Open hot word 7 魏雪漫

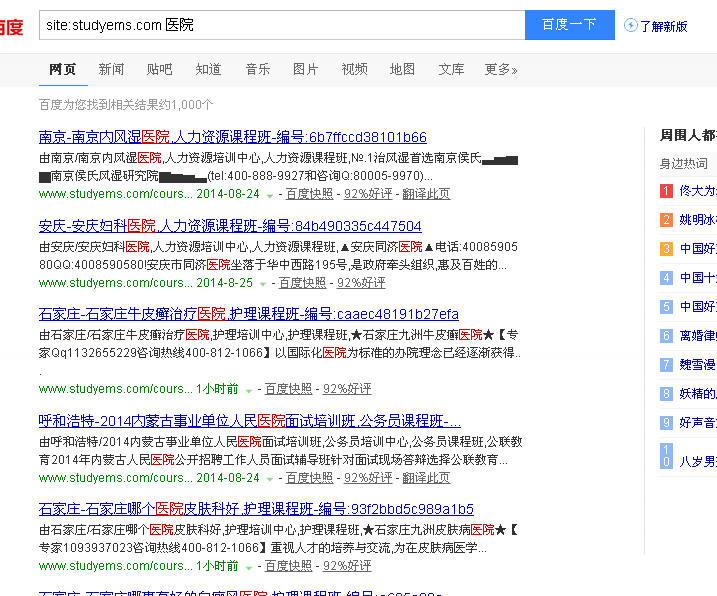698,365
